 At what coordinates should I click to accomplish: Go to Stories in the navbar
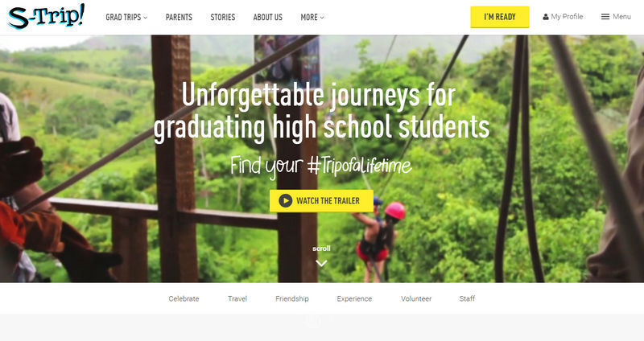pyautogui.click(x=223, y=17)
